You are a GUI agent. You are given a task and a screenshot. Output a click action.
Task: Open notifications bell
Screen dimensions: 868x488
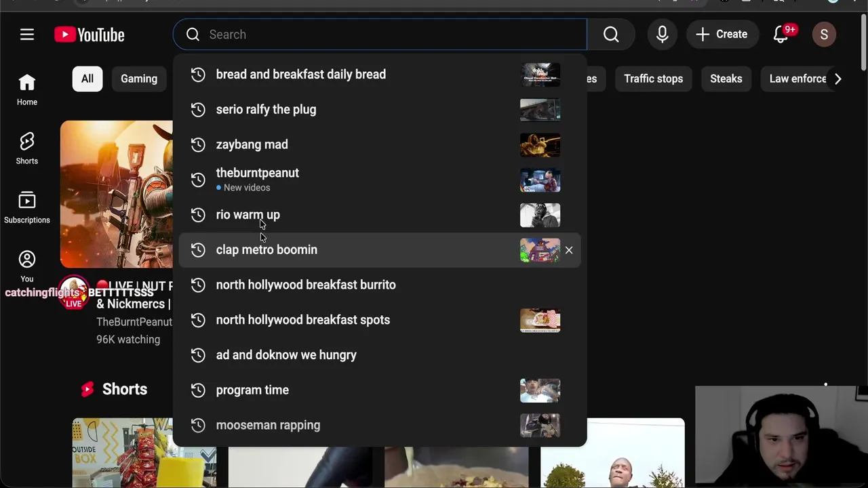click(781, 35)
